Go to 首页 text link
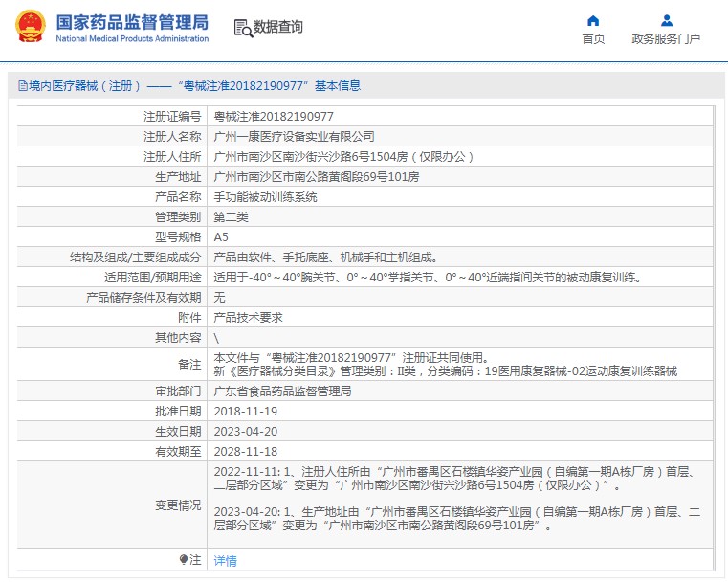 tap(593, 39)
